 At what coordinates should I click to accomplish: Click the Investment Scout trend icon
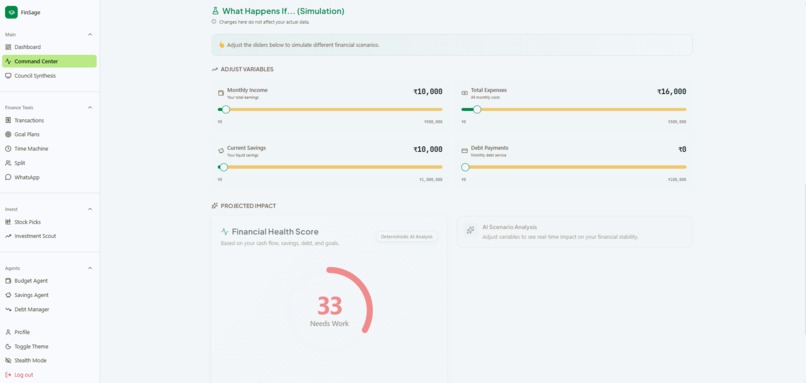[x=8, y=236]
